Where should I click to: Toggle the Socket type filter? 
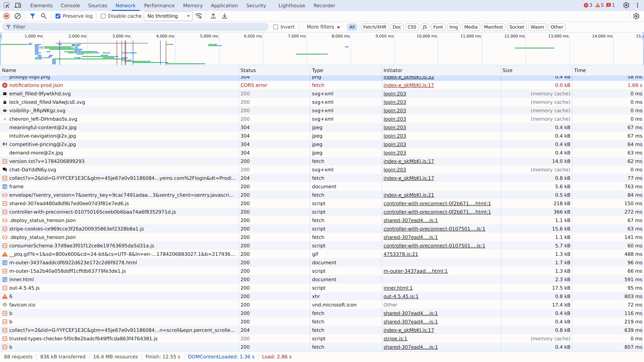click(x=516, y=27)
